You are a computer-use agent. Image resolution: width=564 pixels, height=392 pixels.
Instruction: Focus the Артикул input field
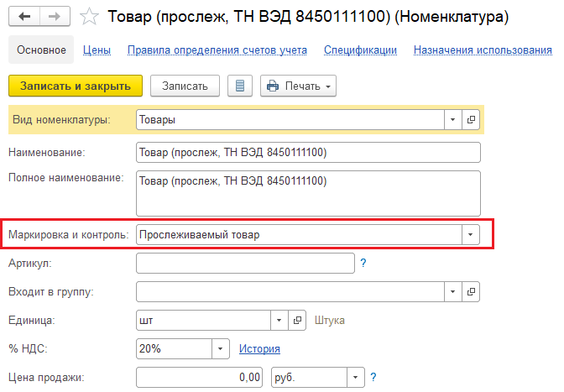click(245, 263)
